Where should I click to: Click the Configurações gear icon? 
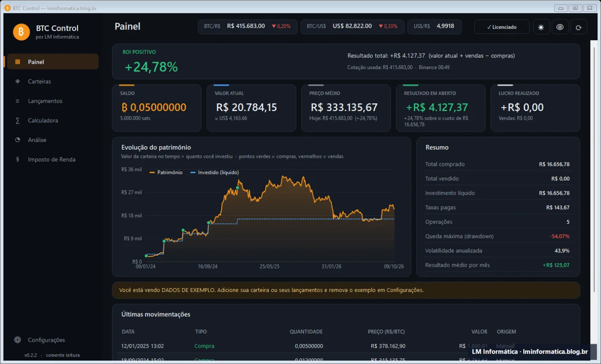(18, 340)
